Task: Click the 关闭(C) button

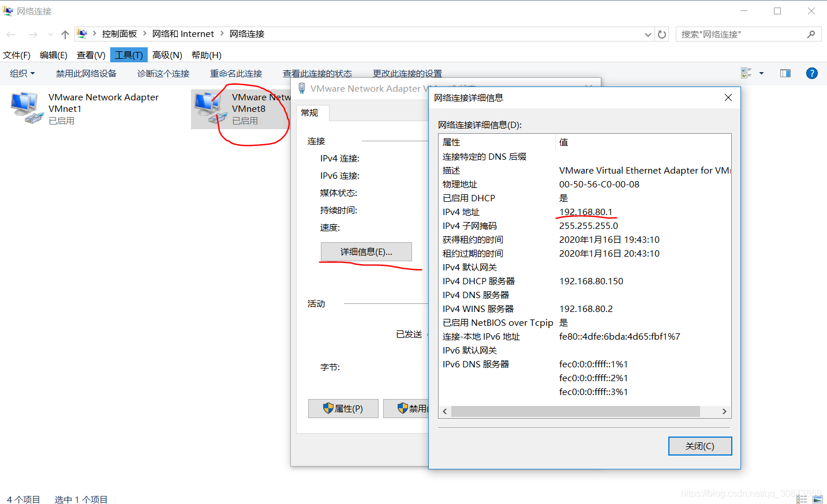Action: pyautogui.click(x=700, y=446)
